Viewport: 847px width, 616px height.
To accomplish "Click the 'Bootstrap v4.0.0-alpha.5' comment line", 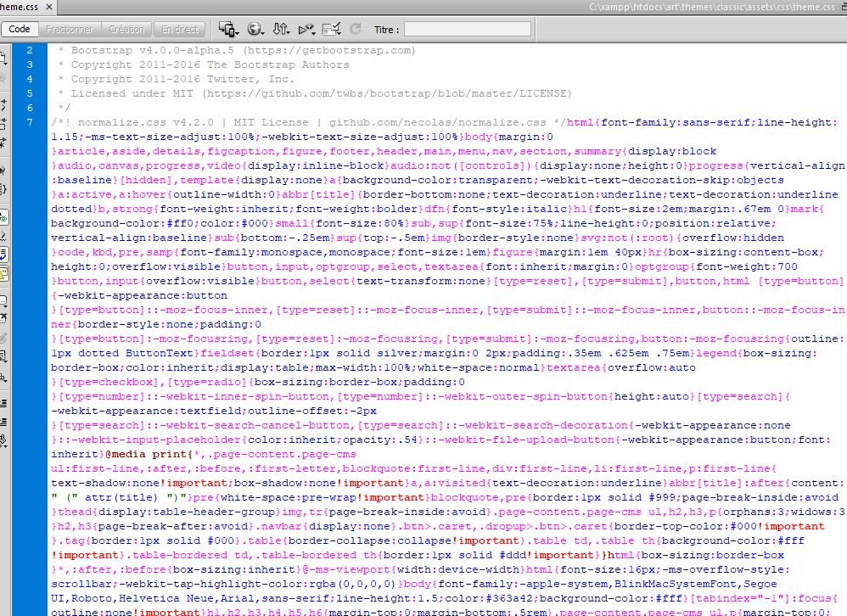I will (238, 50).
